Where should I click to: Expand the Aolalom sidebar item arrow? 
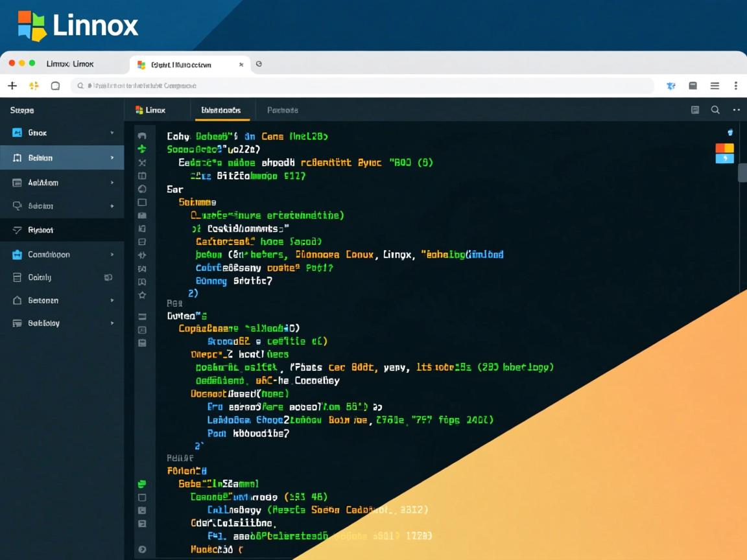(112, 183)
